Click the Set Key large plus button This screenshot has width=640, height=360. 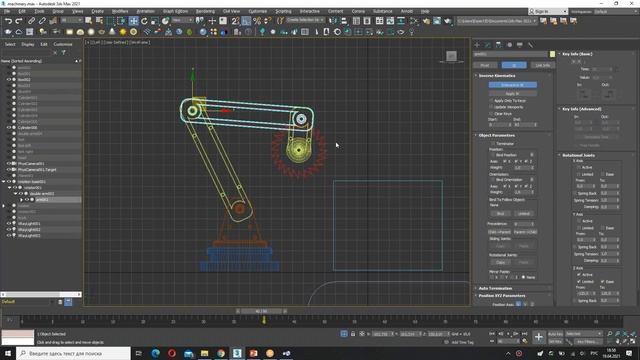pyautogui.click(x=539, y=337)
